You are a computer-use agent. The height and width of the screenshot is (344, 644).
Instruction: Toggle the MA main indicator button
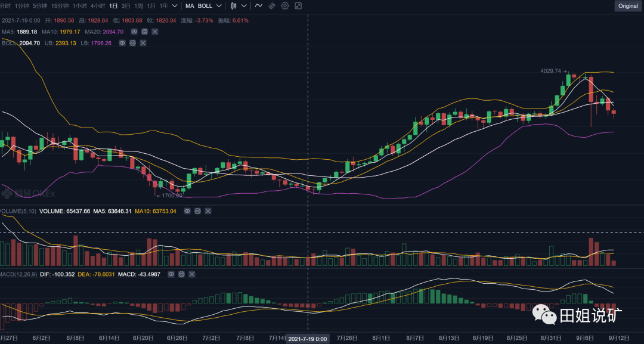pyautogui.click(x=190, y=6)
